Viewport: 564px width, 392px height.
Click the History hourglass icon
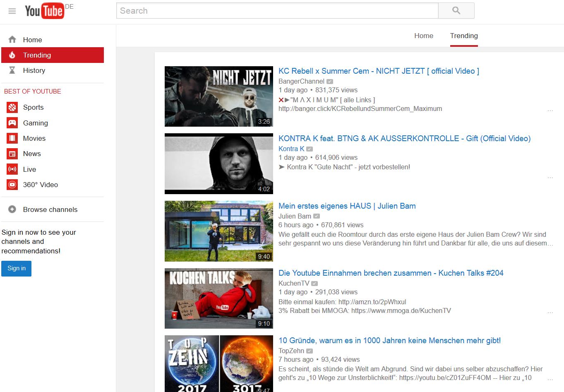pos(12,70)
